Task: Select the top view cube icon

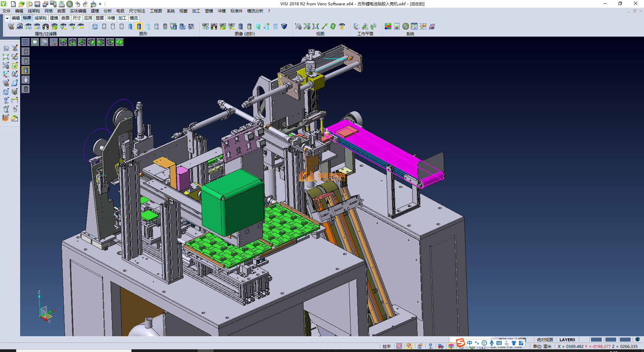Action: pos(63,42)
